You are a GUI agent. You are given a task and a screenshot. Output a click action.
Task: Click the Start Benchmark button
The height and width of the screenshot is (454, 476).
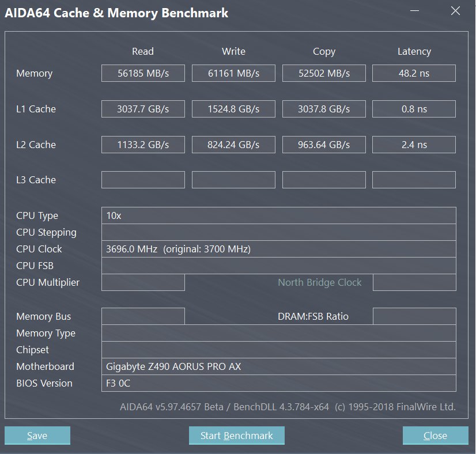click(236, 436)
